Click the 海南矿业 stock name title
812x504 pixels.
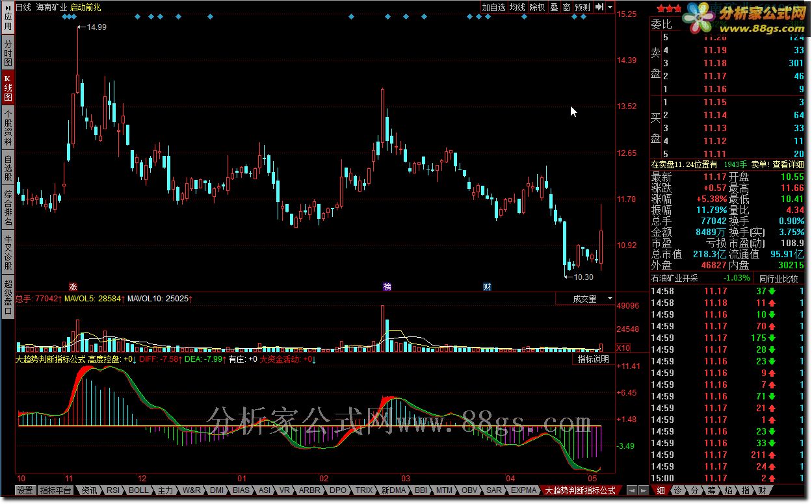pos(51,7)
